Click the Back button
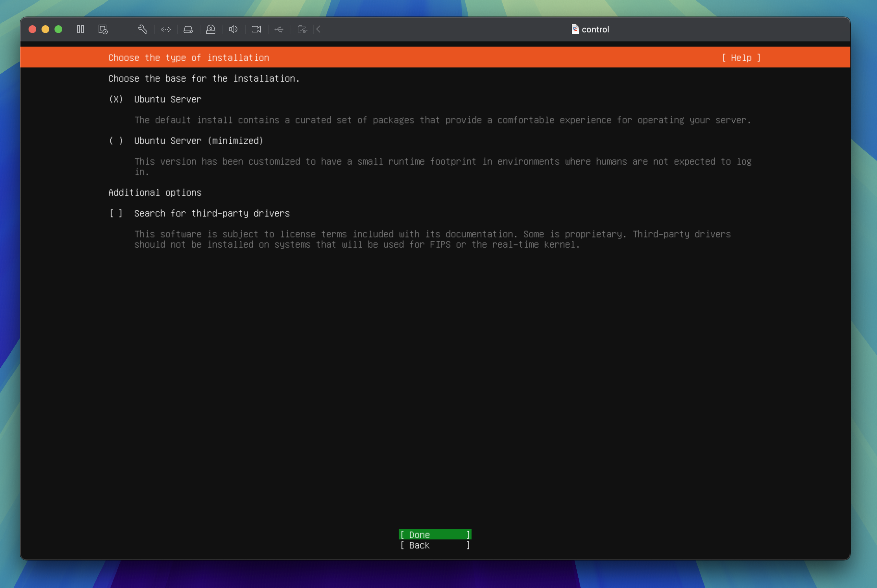This screenshot has width=877, height=588. click(435, 546)
